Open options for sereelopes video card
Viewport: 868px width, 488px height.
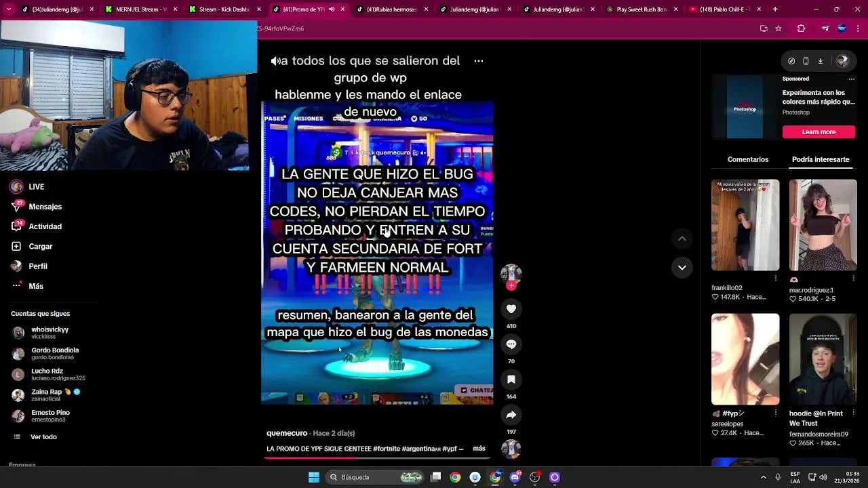click(776, 413)
